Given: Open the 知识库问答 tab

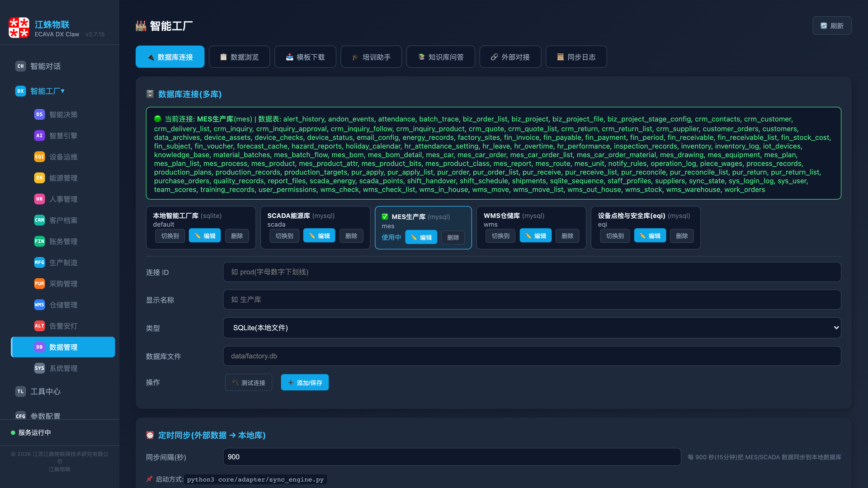Looking at the screenshot, I should [440, 57].
